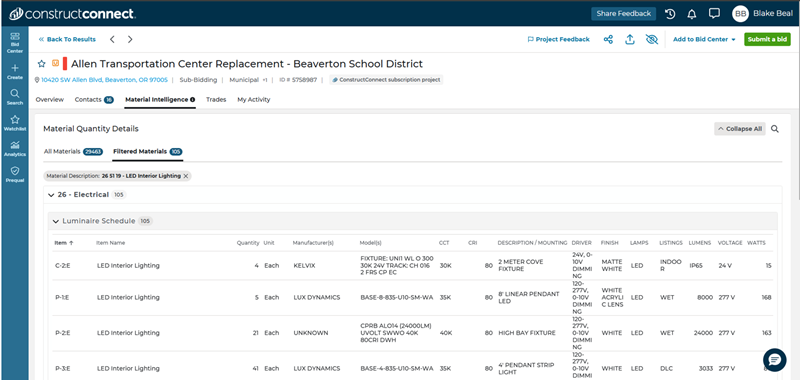Viewport: 800px width, 380px height.
Task: Select row item P-1:E
Action: pyautogui.click(x=62, y=297)
